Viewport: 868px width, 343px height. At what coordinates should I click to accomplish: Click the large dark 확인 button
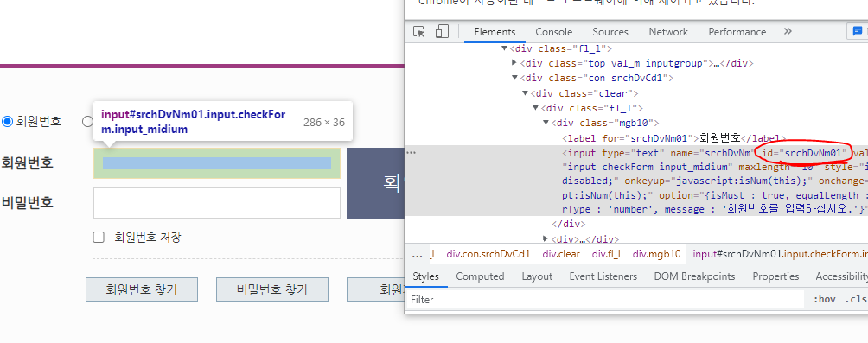375,183
